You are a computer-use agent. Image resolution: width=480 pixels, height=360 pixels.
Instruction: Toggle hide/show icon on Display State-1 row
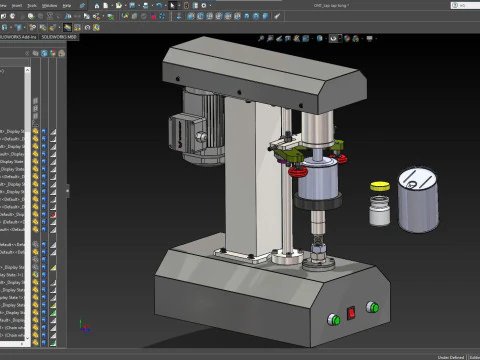35,275
